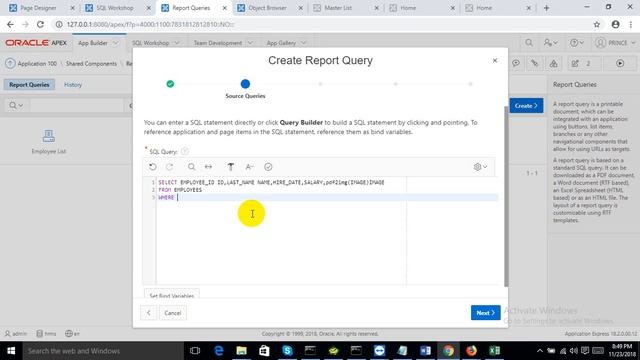Screen dimensions: 640x360
Task: Undo the last edit in SQL editor
Action: coord(153,167)
